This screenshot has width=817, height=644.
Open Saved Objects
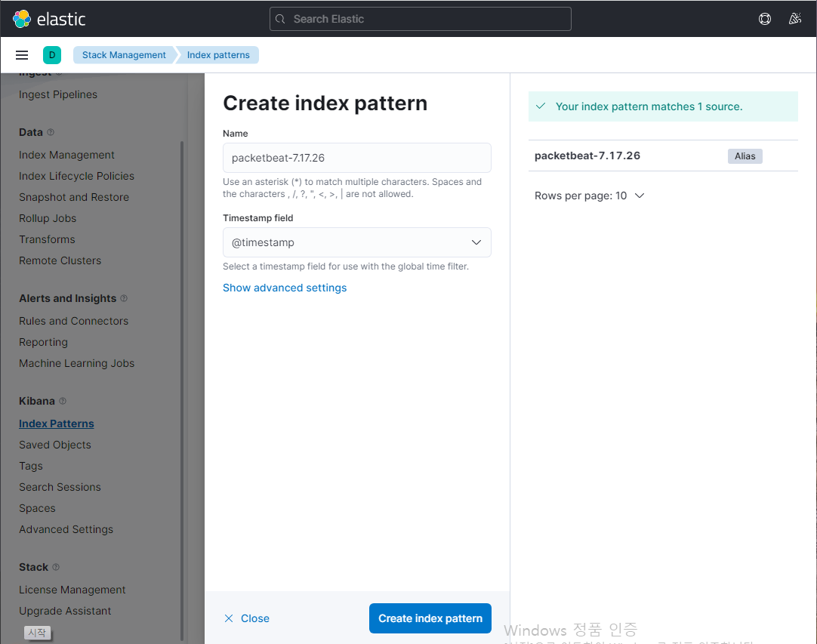54,445
